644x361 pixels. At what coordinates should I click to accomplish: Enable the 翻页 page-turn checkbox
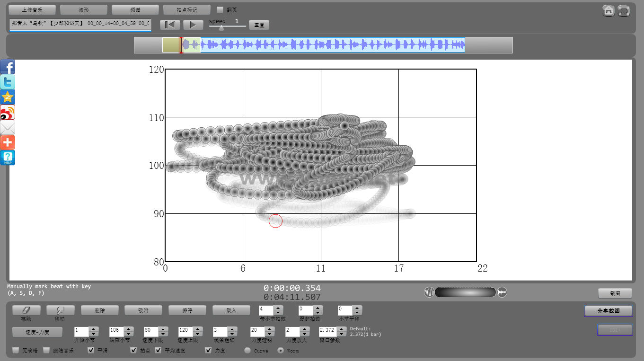220,9
